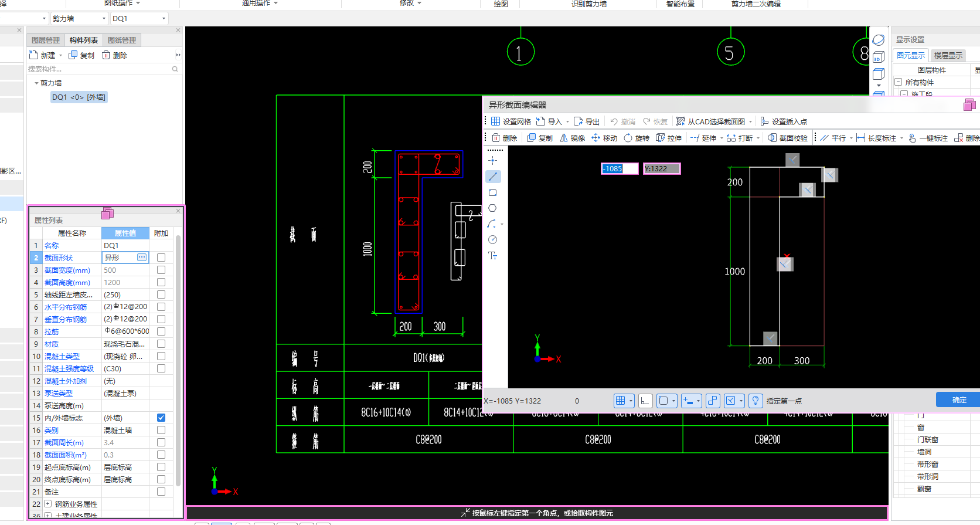This screenshot has width=980, height=525.
Task: Select the text tool in editor
Action: (x=493, y=256)
